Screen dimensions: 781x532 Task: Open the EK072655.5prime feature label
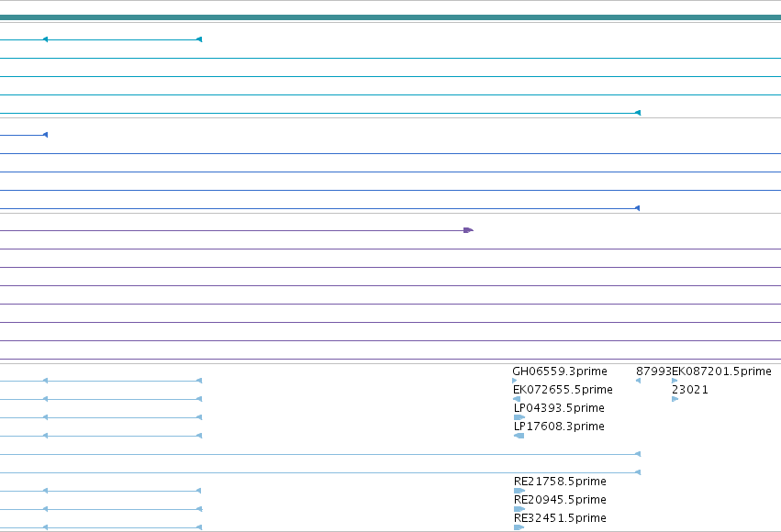coord(563,390)
